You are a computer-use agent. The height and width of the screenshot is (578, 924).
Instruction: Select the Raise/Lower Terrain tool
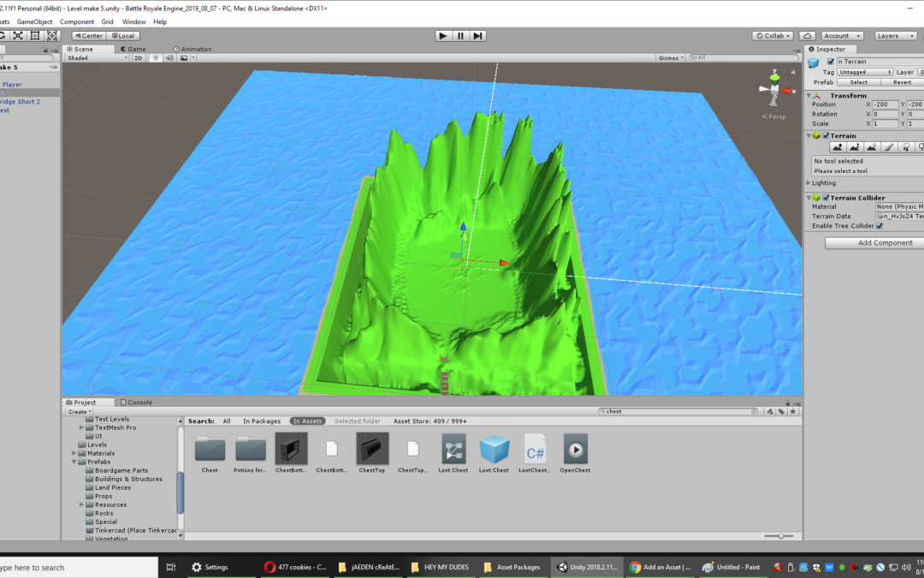tap(838, 147)
